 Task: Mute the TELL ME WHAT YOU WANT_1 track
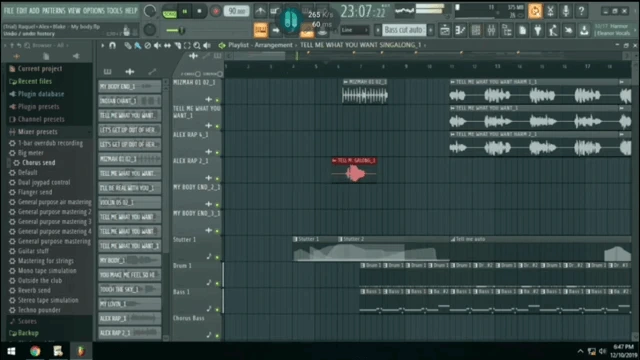[x=217, y=126]
